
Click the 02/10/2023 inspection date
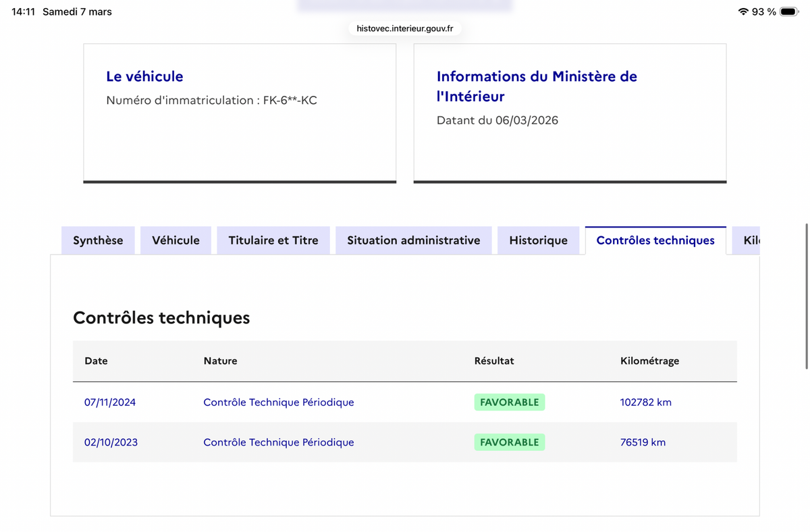tap(111, 442)
